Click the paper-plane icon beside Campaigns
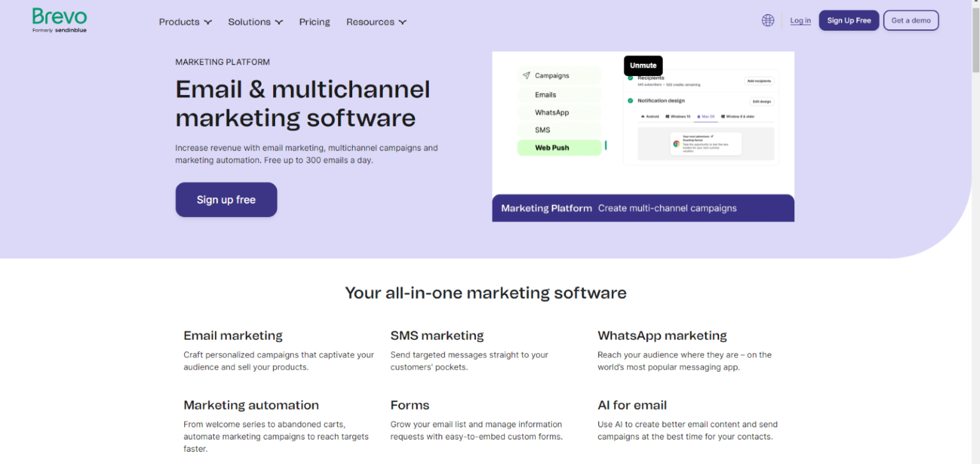Screen dimensions: 980x464 click(x=527, y=75)
